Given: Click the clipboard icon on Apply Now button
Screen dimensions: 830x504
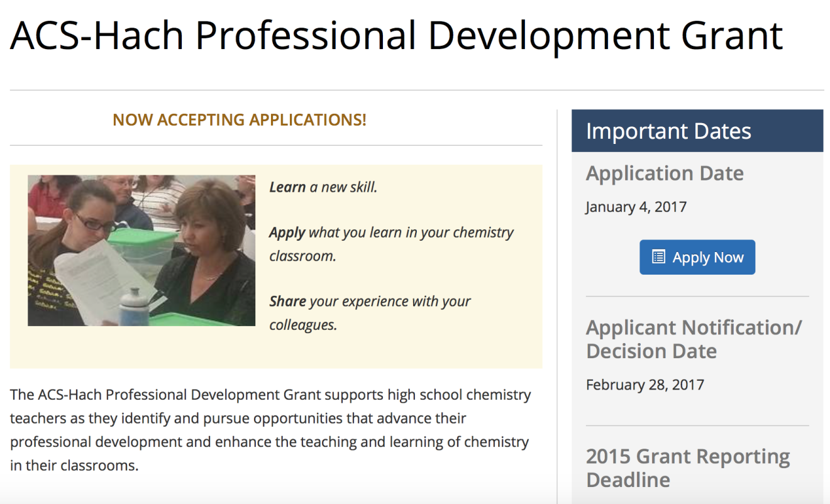Looking at the screenshot, I should click(659, 256).
